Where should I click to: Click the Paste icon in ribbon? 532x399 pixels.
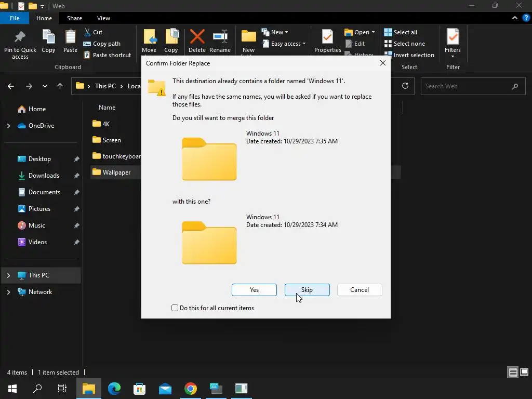click(x=70, y=37)
